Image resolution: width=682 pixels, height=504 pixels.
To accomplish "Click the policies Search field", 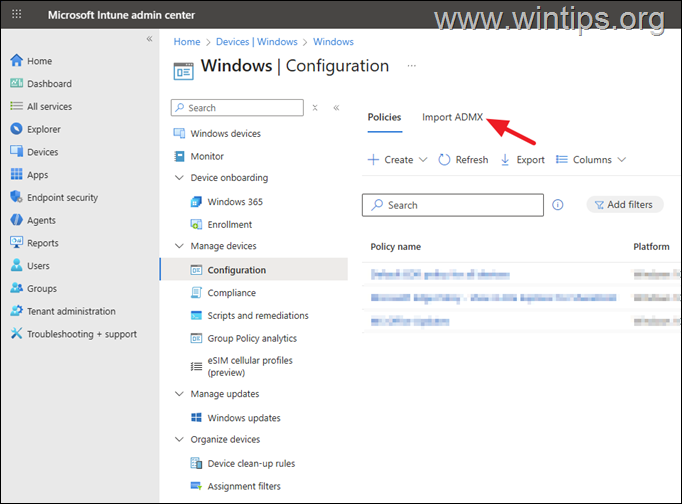I will [453, 205].
